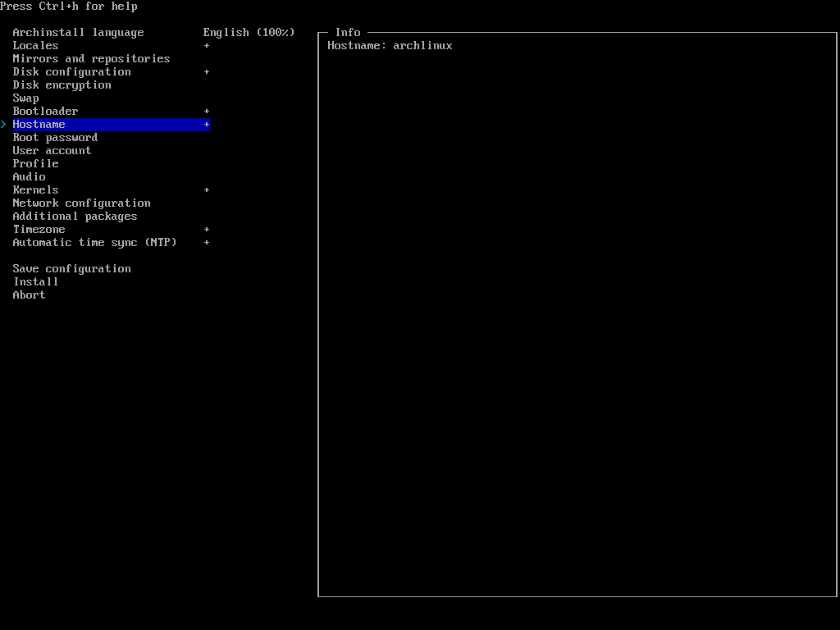840x630 pixels.
Task: Open the Timezone entry
Action: point(39,230)
